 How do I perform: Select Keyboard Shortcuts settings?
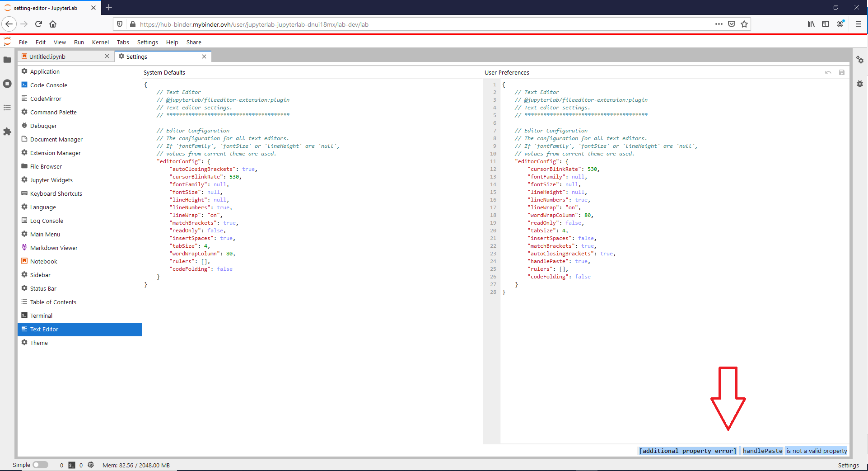point(79,193)
